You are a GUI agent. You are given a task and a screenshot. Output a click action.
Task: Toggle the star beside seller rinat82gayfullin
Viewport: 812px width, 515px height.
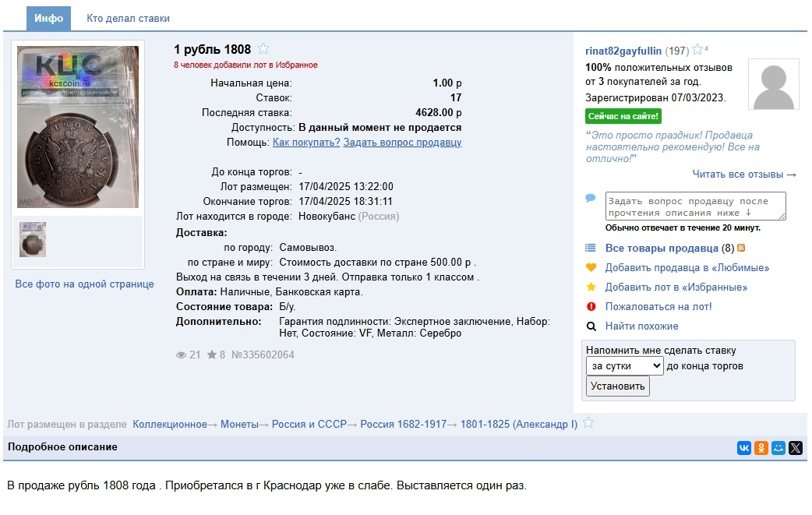pyautogui.click(x=697, y=50)
